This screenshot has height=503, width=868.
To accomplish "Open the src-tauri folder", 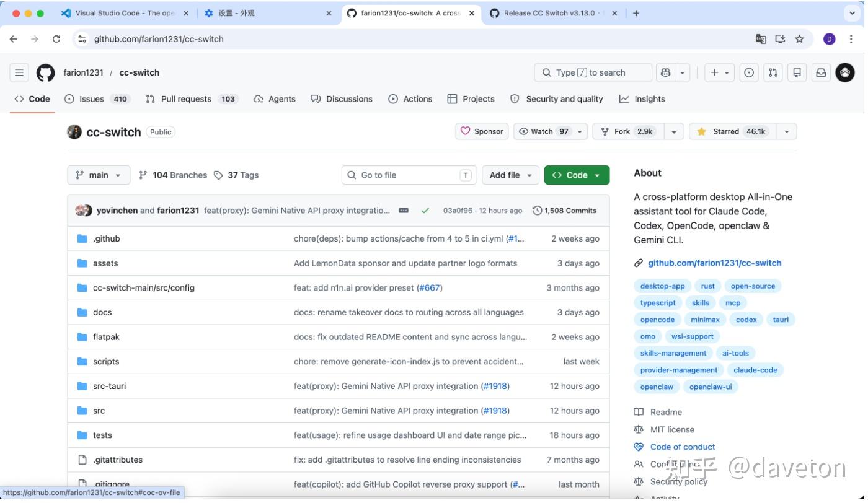I will coord(109,386).
